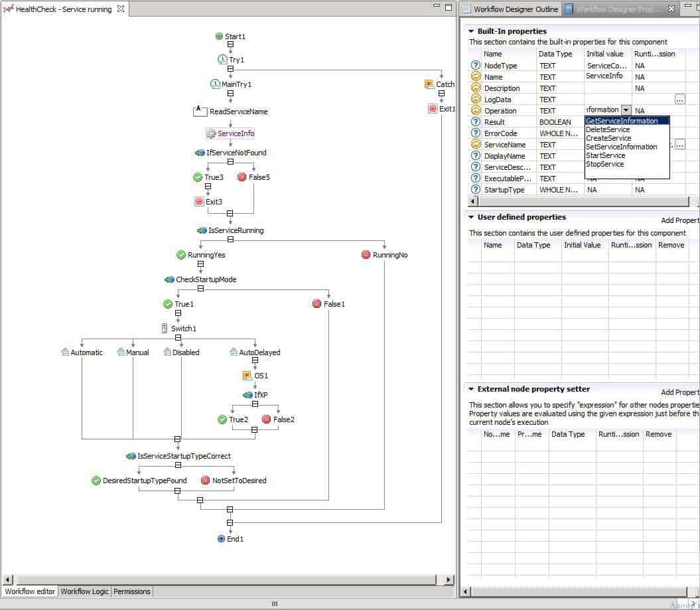Image resolution: width=700 pixels, height=610 pixels.
Task: Click the canvas scrollbar right arrow
Action: (x=449, y=579)
